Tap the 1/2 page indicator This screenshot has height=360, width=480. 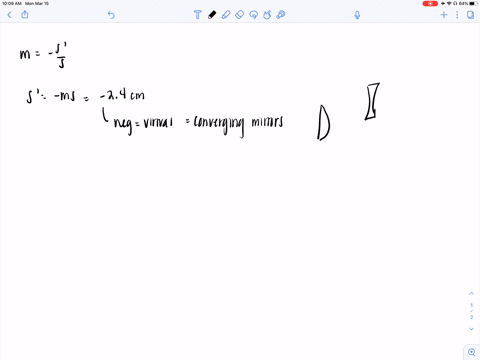click(471, 311)
